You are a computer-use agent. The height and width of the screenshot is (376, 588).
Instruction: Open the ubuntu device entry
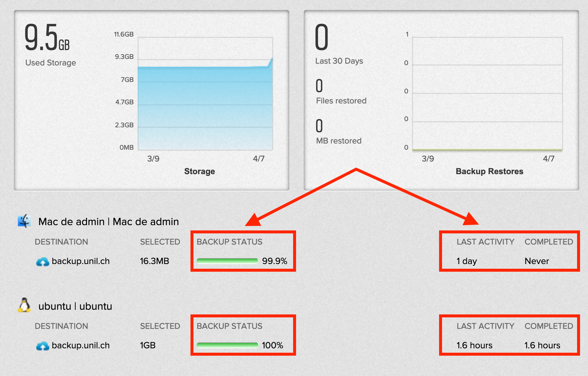point(75,306)
